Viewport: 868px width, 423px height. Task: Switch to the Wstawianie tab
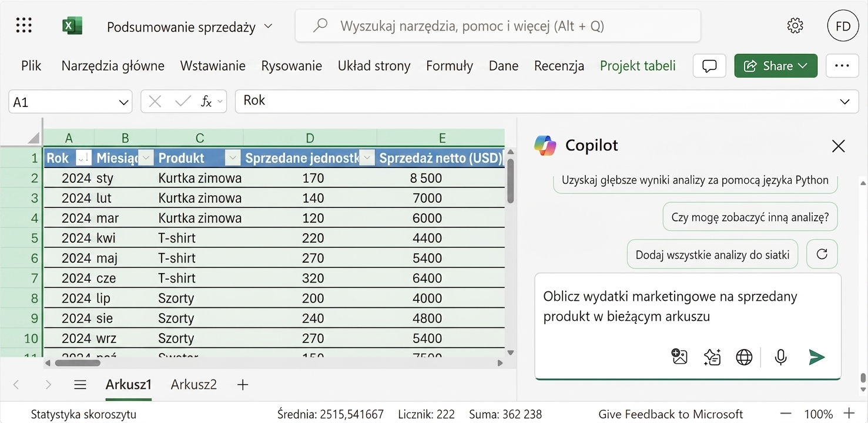[213, 66]
